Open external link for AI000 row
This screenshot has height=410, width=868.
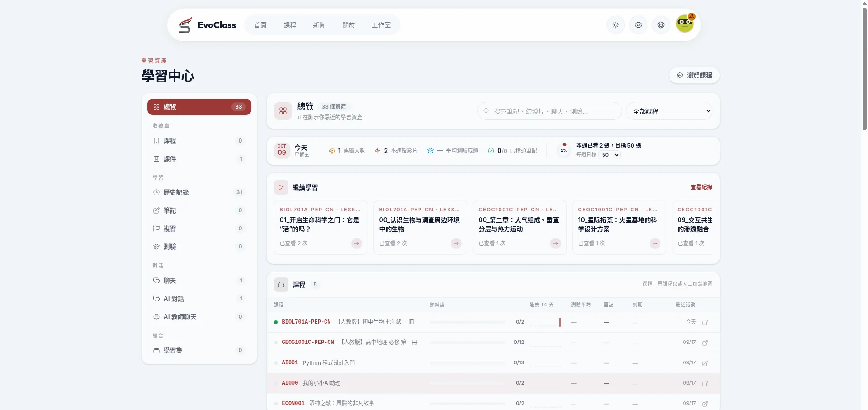[704, 383]
